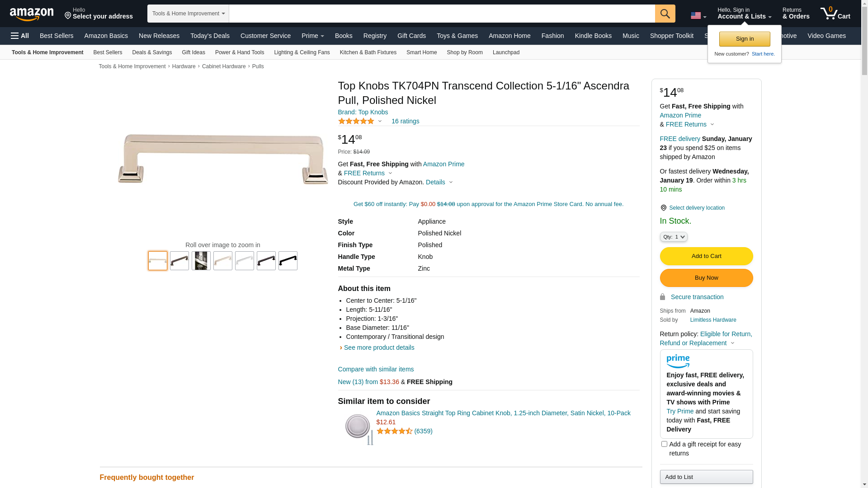This screenshot has width=868, height=488.
Task: Open Lighting & Ceiling Fans subnav
Action: (x=302, y=52)
